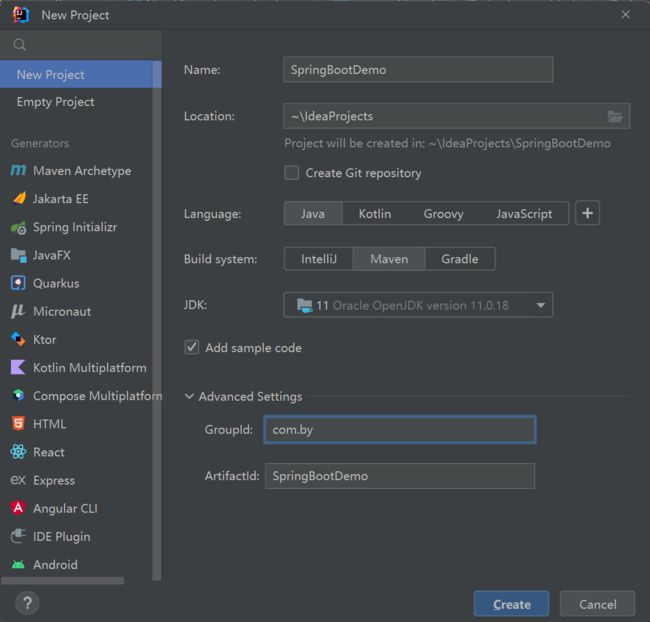Screen dimensions: 650x622
Task: Click the Kotlin Multiplatform K icon
Action: point(18,367)
